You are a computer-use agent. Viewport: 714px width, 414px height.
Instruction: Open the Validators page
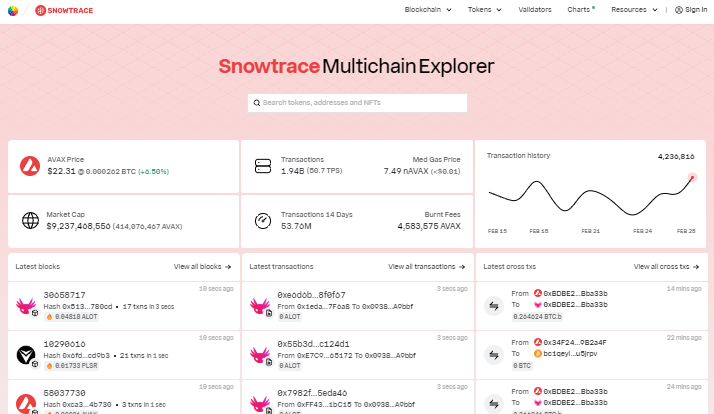535,10
